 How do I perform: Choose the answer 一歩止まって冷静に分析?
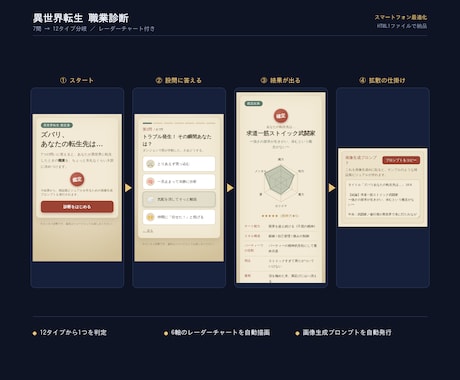[179, 181]
